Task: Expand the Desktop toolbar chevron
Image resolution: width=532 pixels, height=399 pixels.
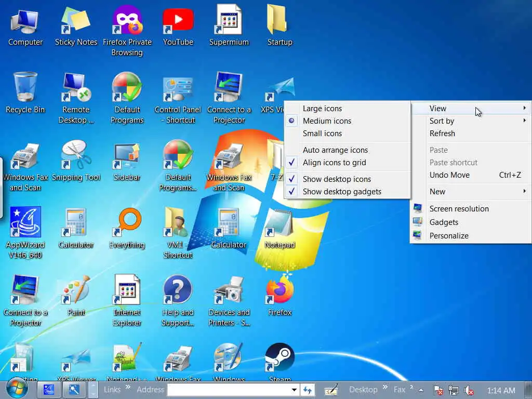Action: click(x=385, y=387)
